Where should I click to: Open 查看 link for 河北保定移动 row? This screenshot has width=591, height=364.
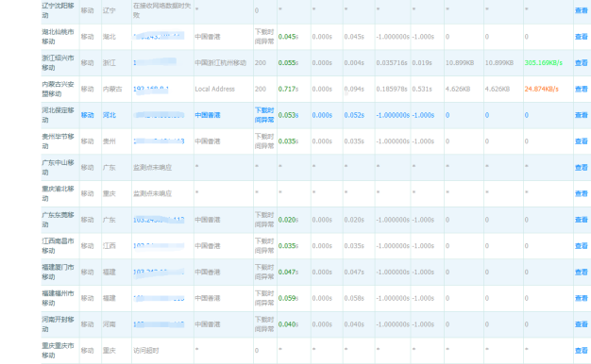pyautogui.click(x=581, y=115)
